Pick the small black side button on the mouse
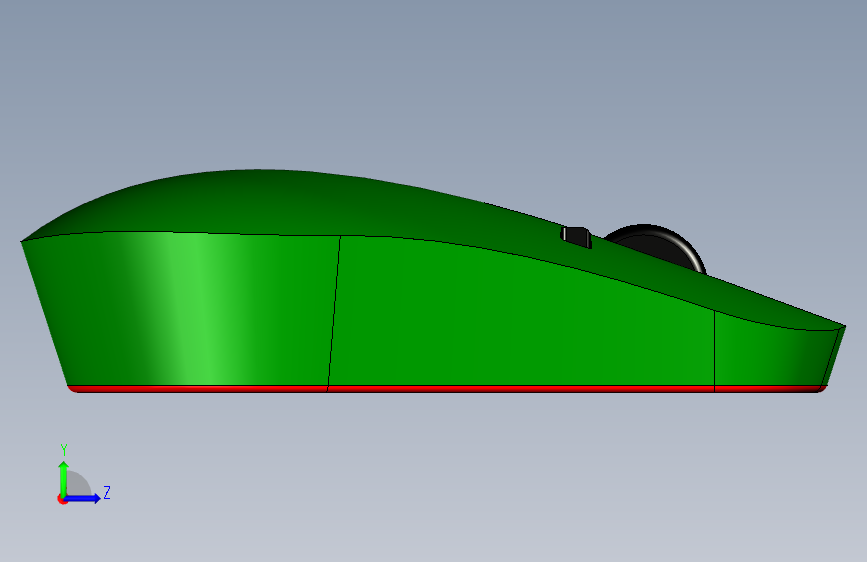867x562 pixels. [x=576, y=237]
